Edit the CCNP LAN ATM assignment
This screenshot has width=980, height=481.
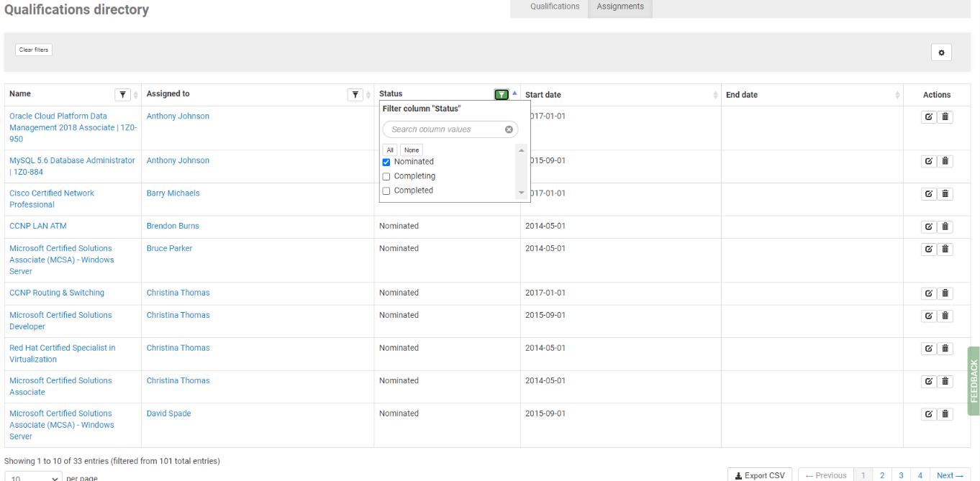tap(929, 226)
